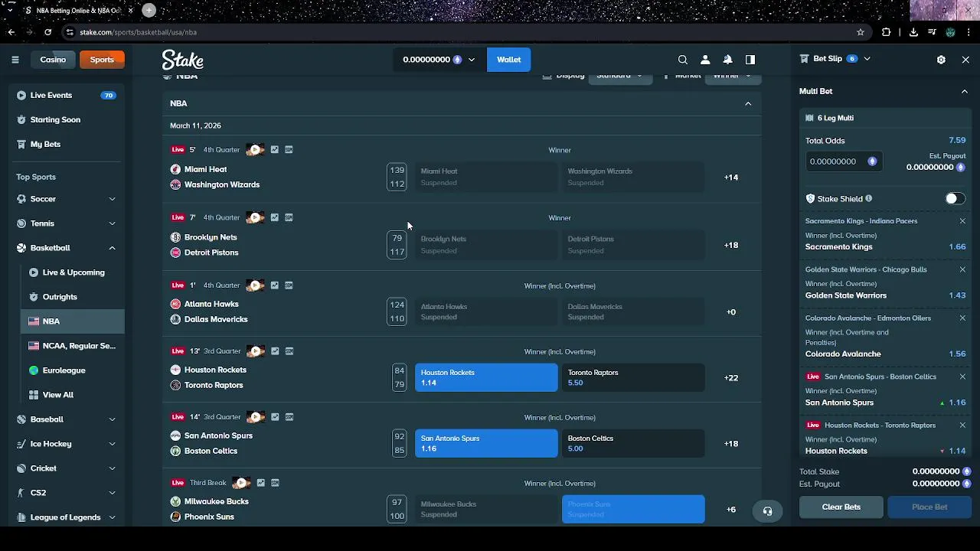Open Live & Upcoming basketball
The image size is (980, 551).
point(72,272)
